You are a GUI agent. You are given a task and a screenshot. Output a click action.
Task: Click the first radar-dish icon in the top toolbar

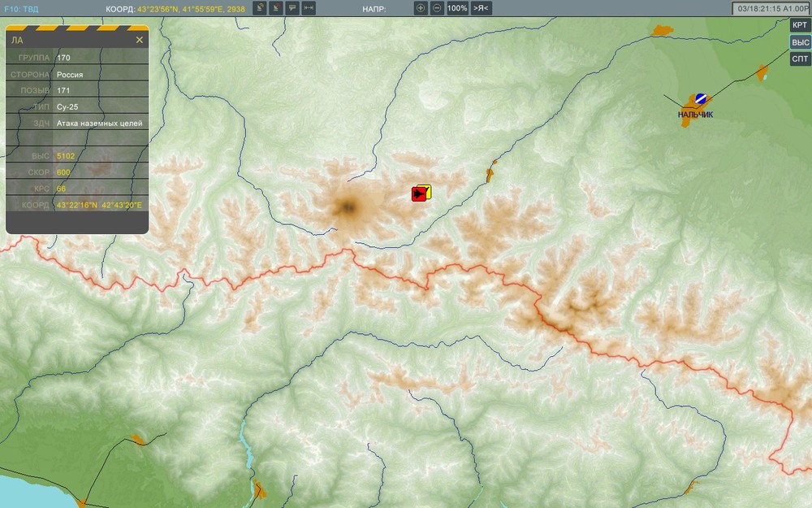coord(260,8)
